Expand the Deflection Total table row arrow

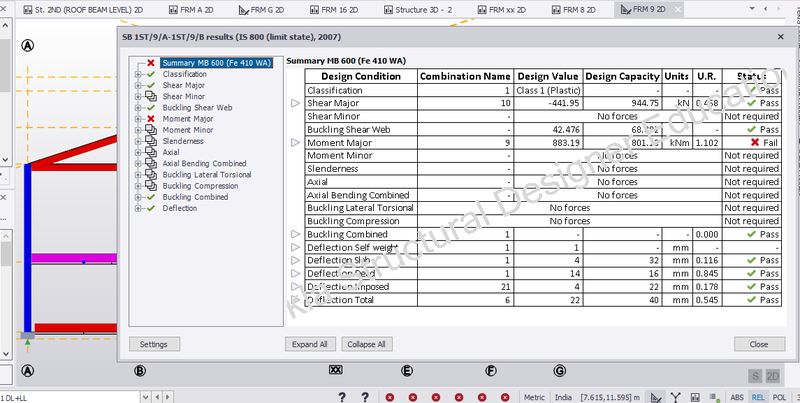click(x=295, y=300)
